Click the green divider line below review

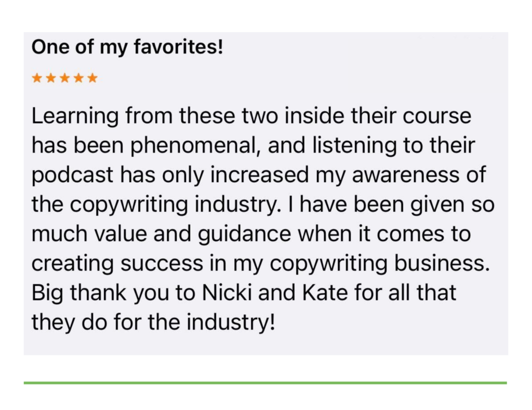point(265,383)
